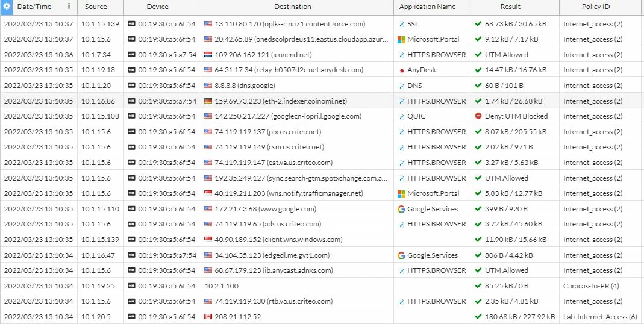Select the result 399 B / 920 B
The width and height of the screenshot is (644, 324).
click(x=506, y=209)
